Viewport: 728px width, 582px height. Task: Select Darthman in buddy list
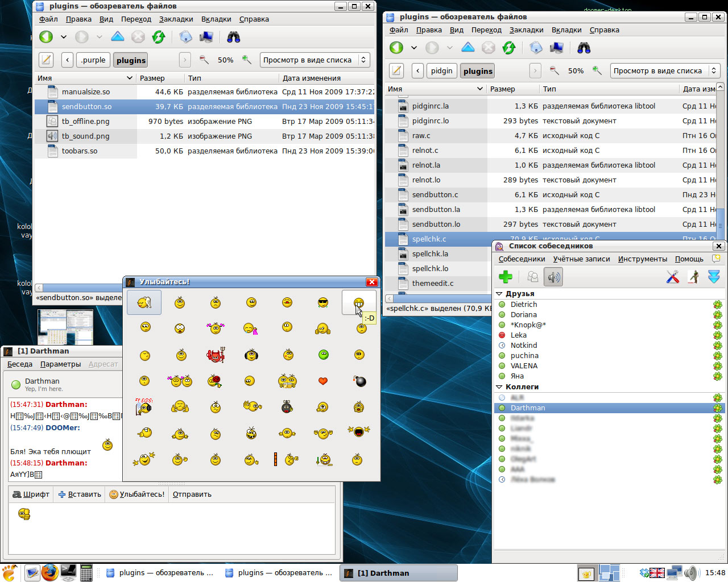[609, 408]
